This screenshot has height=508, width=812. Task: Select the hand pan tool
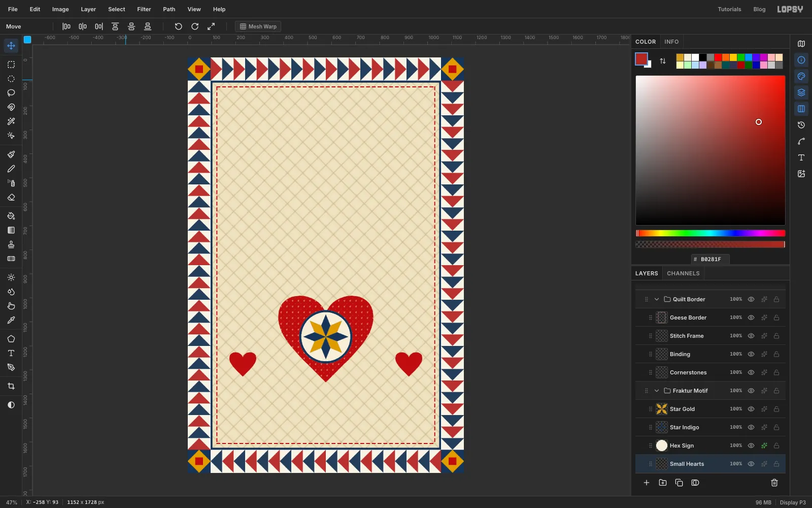point(11,306)
